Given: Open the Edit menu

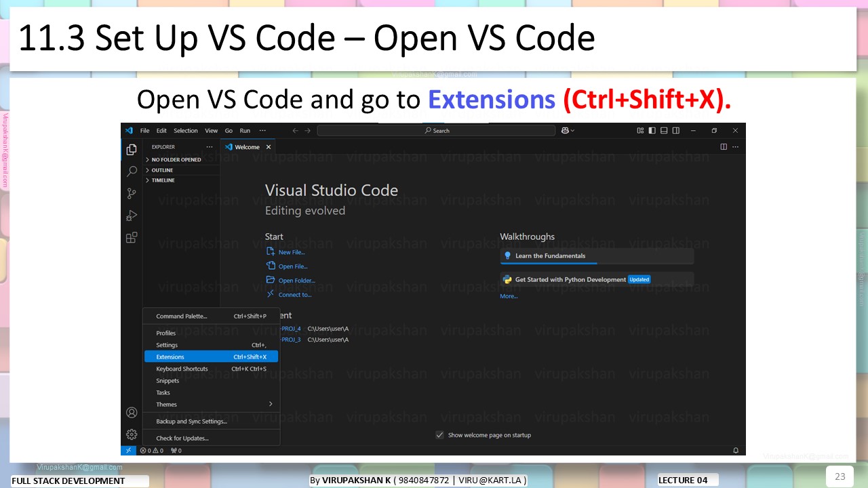Looking at the screenshot, I should 161,130.
